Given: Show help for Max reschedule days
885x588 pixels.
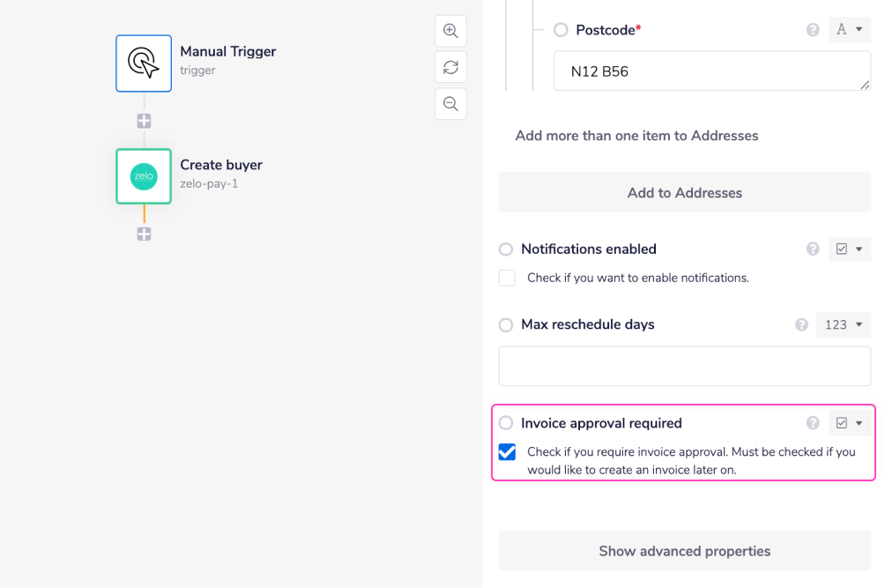Looking at the screenshot, I should 801,324.
